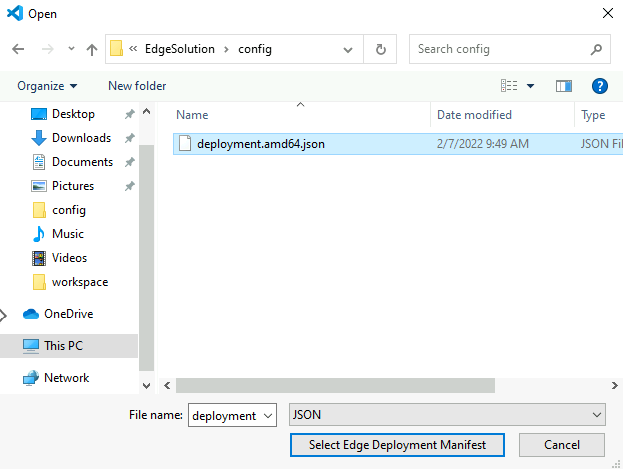Open the view options dropdown arrow
Image resolution: width=623 pixels, height=469 pixels.
pyautogui.click(x=530, y=86)
